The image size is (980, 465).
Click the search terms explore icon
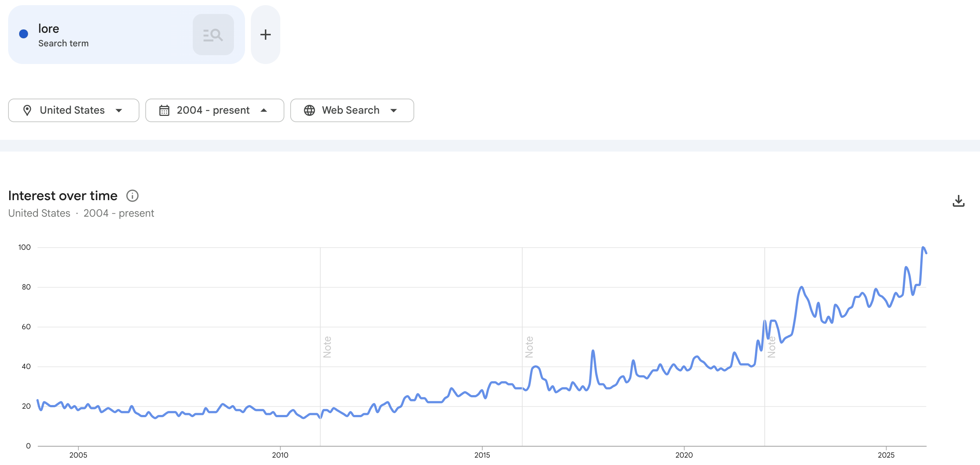[213, 35]
